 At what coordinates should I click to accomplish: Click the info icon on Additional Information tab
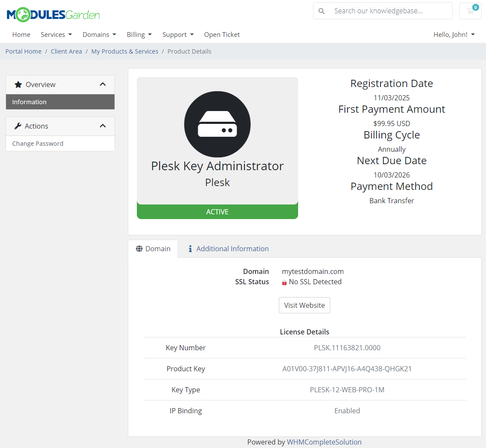pyautogui.click(x=190, y=248)
